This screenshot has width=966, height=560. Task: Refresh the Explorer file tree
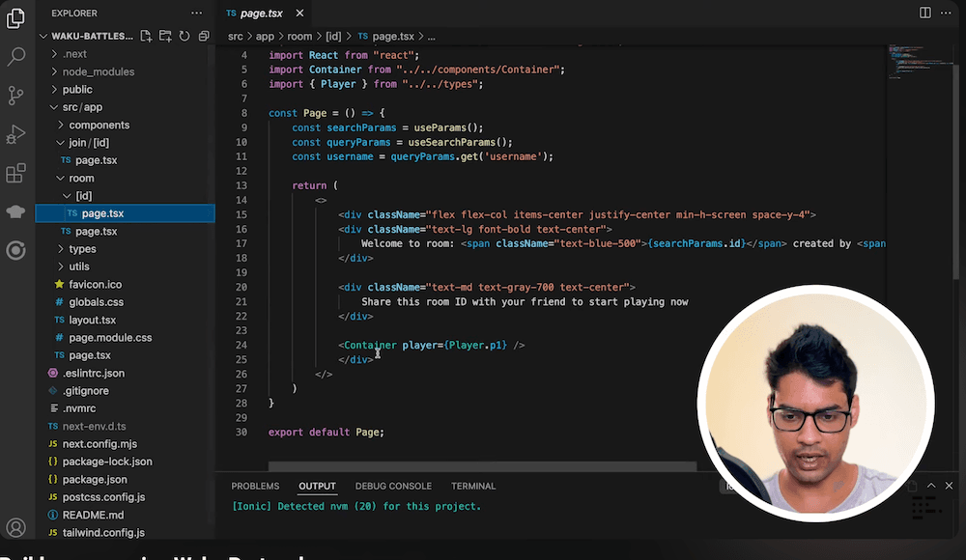point(184,36)
